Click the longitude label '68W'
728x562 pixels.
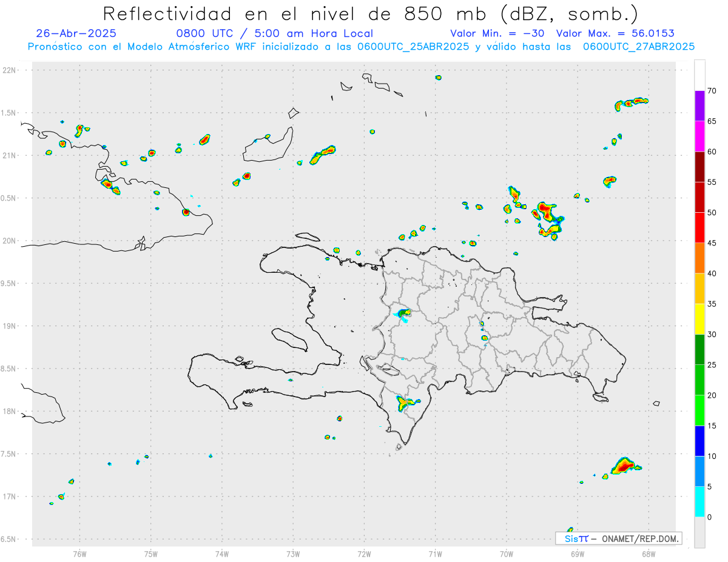coord(649,553)
